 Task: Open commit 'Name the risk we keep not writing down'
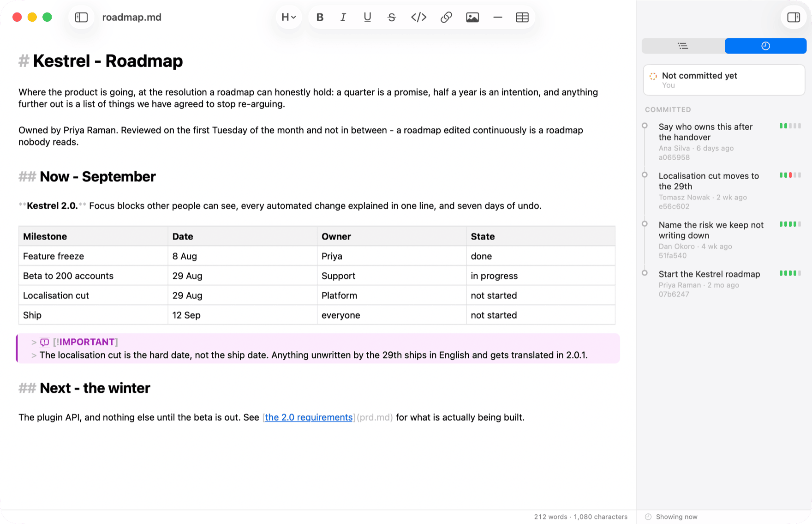(724, 240)
